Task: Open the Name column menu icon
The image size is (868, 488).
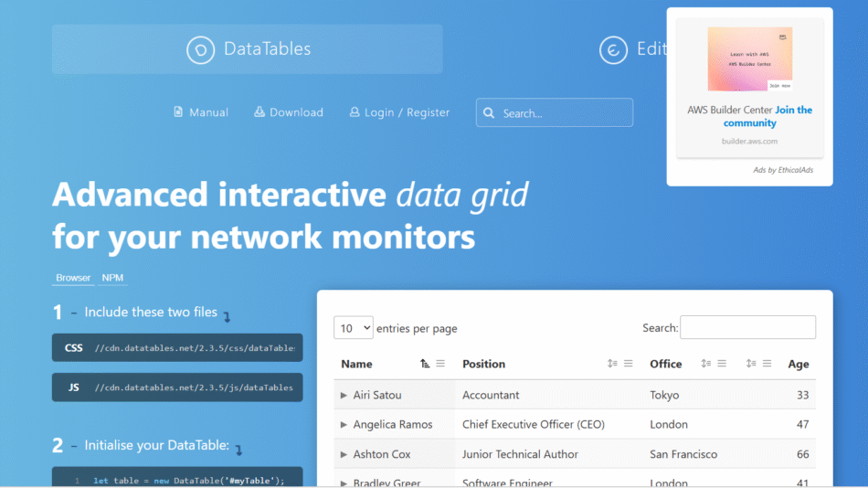Action: (x=440, y=364)
